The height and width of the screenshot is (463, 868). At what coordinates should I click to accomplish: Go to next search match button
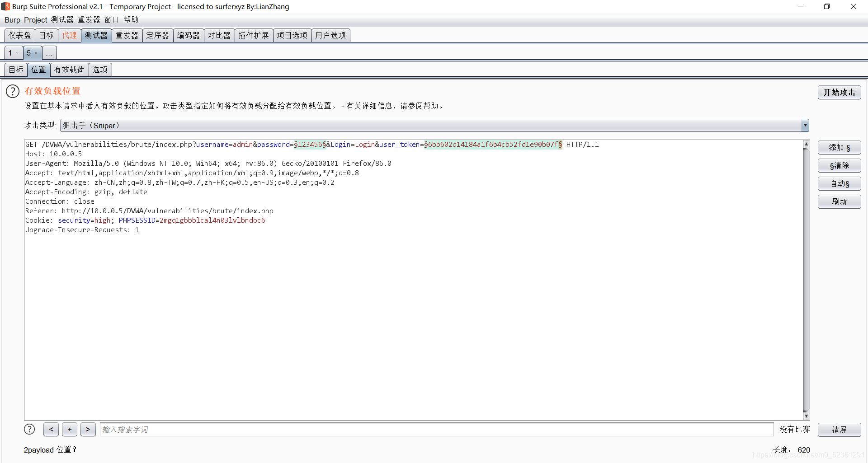coord(88,429)
